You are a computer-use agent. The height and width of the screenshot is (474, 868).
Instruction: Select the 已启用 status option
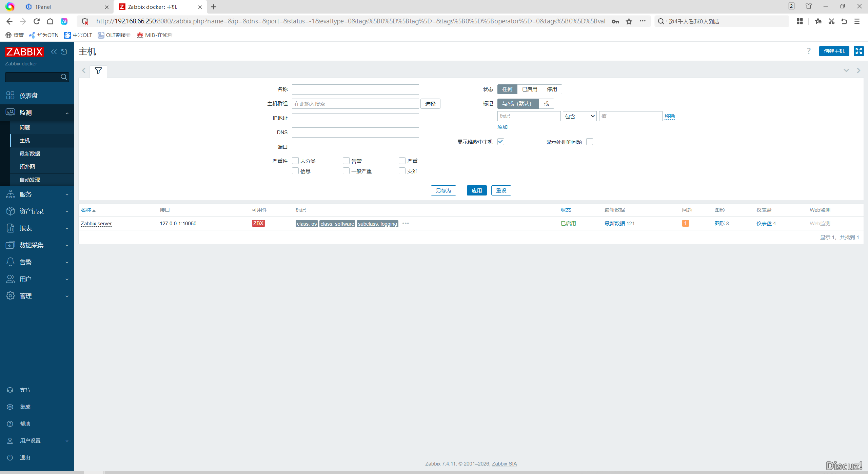tap(530, 89)
